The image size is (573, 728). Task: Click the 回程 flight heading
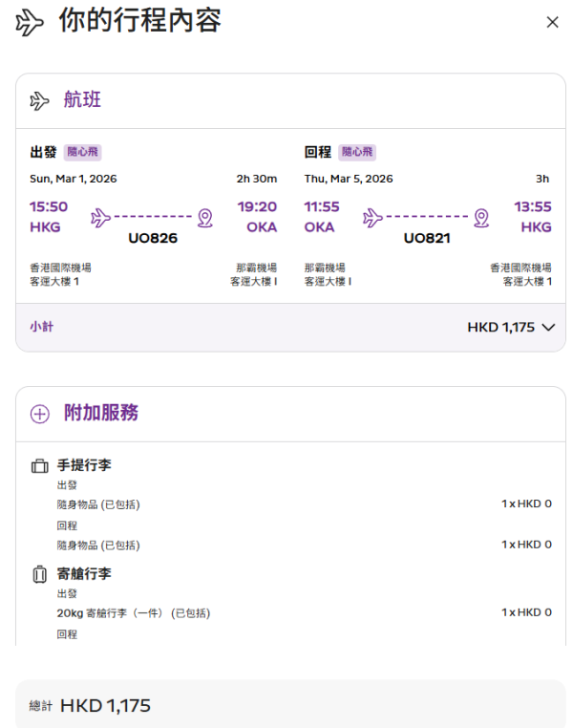pyautogui.click(x=318, y=152)
